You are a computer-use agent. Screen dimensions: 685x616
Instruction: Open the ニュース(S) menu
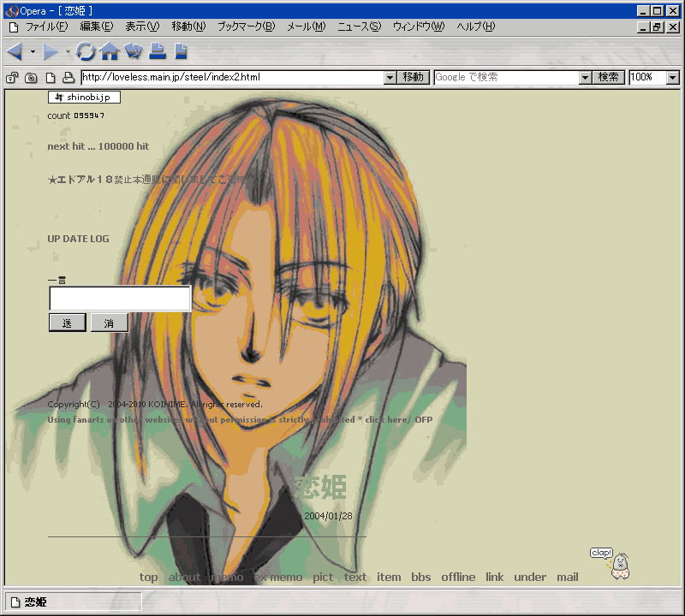pyautogui.click(x=359, y=27)
